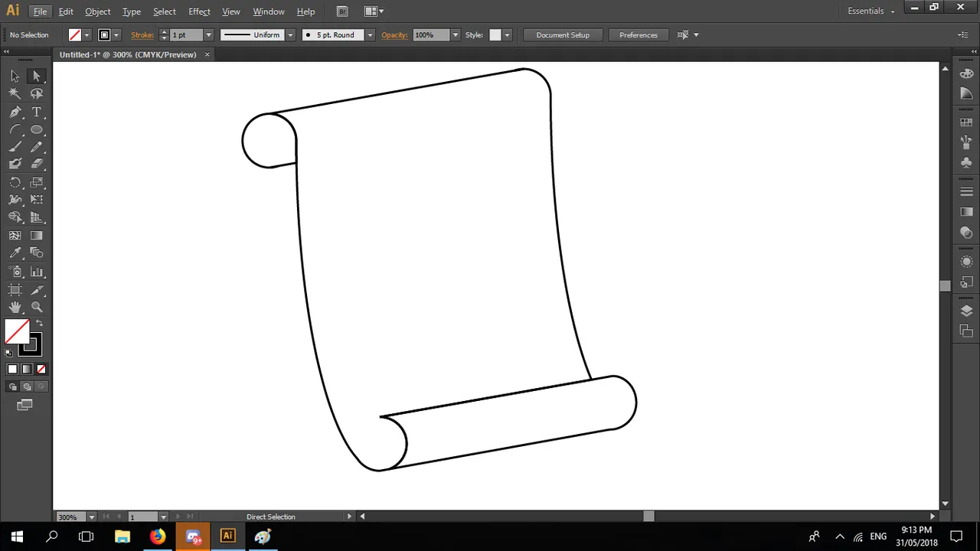Set paint mode to None
This screenshot has height=551, width=980.
41,369
